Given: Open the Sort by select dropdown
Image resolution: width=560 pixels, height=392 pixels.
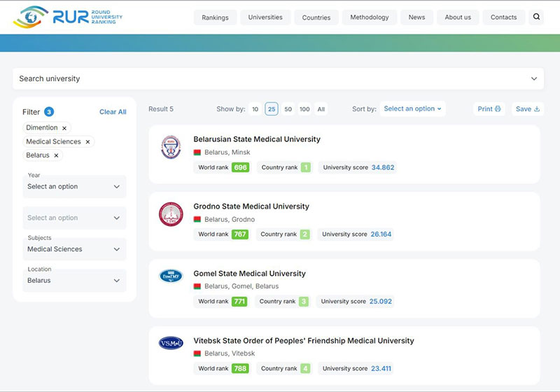Looking at the screenshot, I should tap(412, 108).
